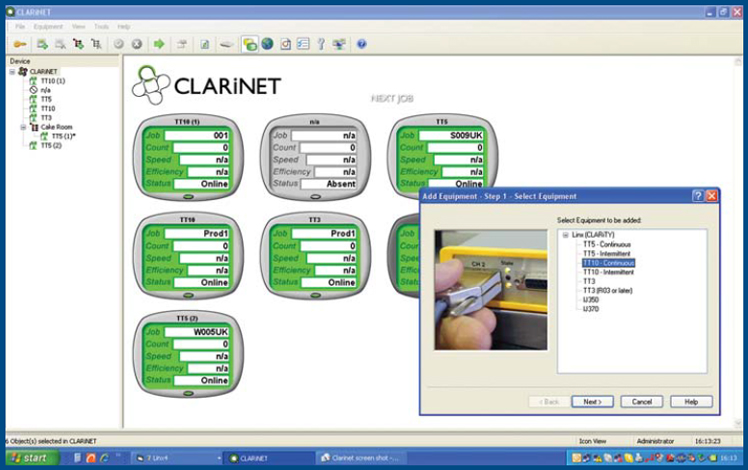Image resolution: width=748 pixels, height=470 pixels.
Task: Click the blue round help toolbar icon
Action: coord(362,44)
